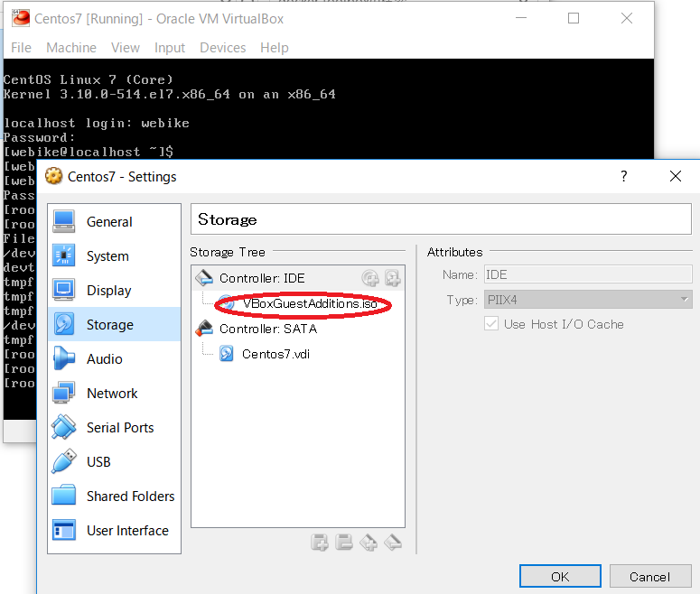Click the VirtualBox red hat window icon
700x594 pixels.
(x=21, y=18)
